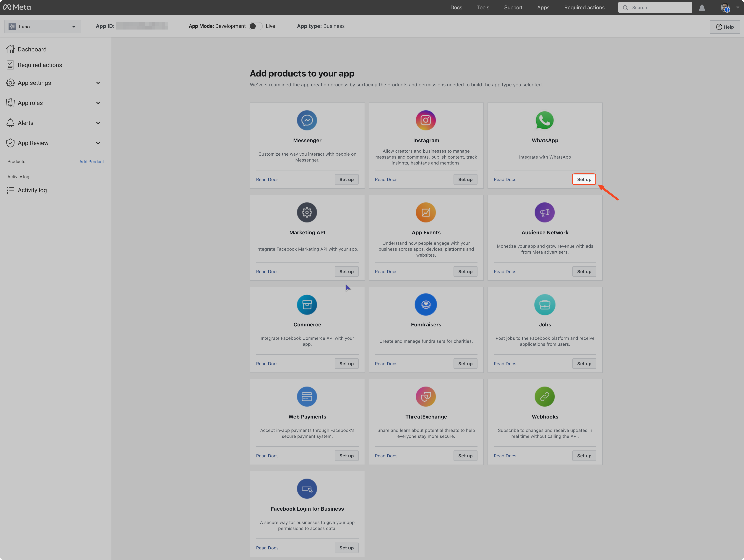Image resolution: width=744 pixels, height=560 pixels.
Task: Click the Webhooks link icon
Action: point(545,397)
